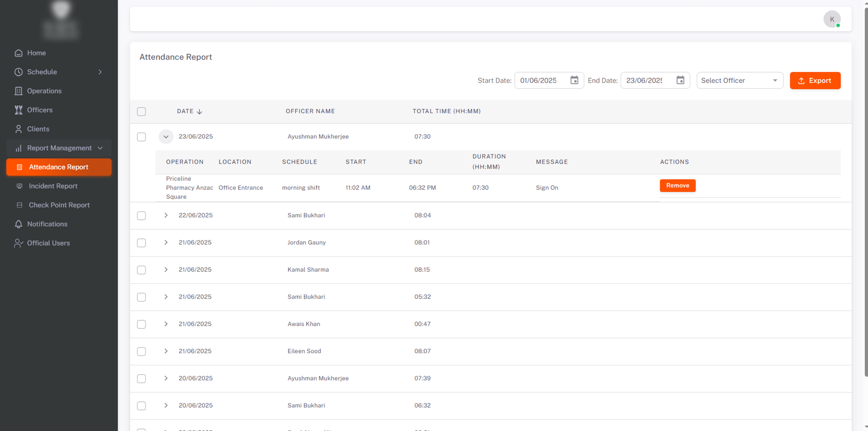Expand the Schedule submenu in sidebar
This screenshot has width=868, height=431.
pos(100,72)
